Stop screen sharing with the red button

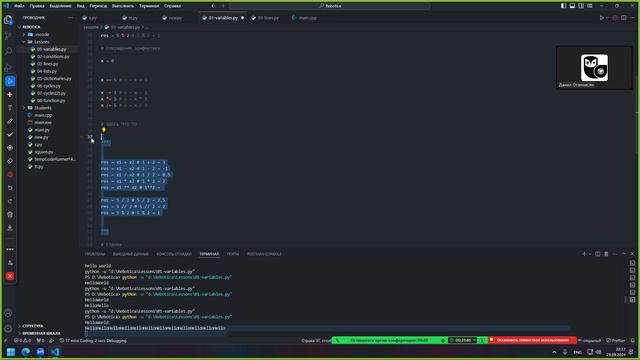coord(532,340)
